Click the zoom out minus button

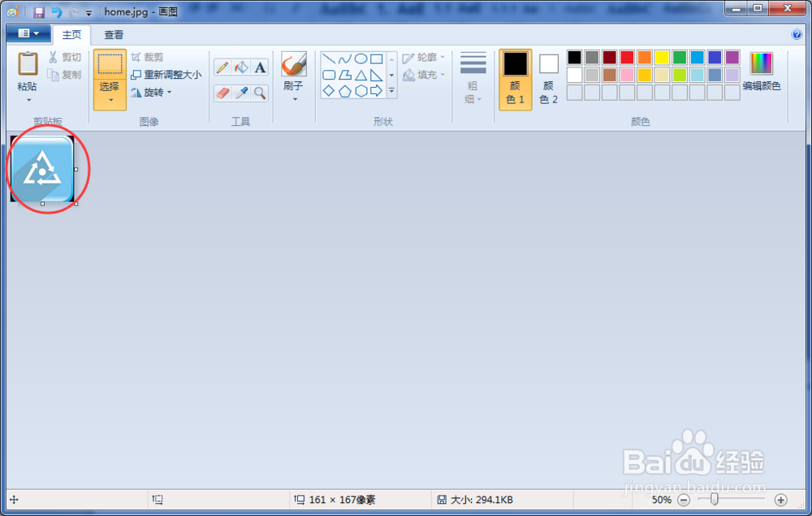coord(684,500)
